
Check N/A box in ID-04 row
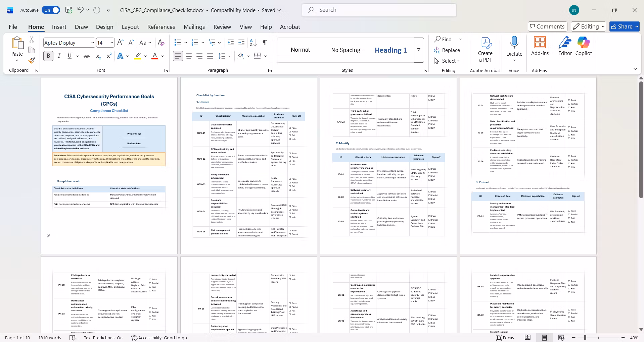(x=569, y=111)
